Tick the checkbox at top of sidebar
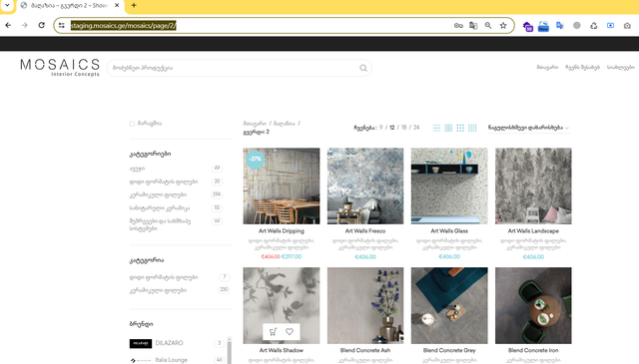 point(132,124)
